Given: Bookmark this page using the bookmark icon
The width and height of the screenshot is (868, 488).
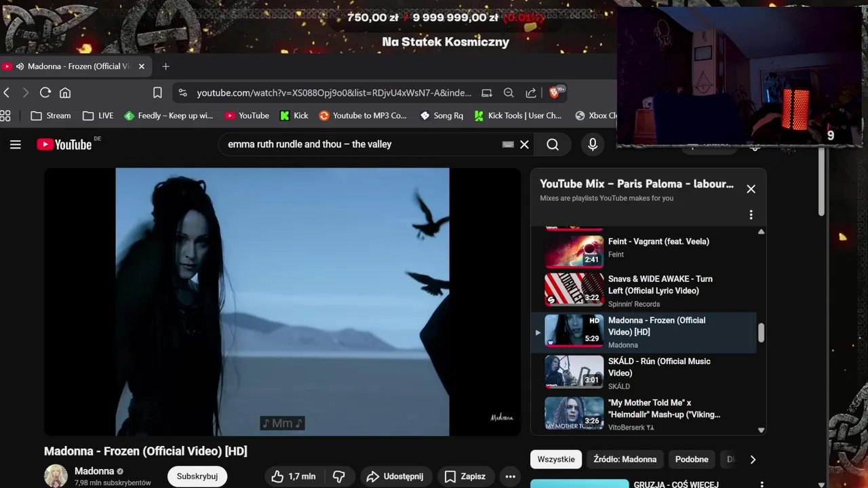Looking at the screenshot, I should (x=157, y=93).
